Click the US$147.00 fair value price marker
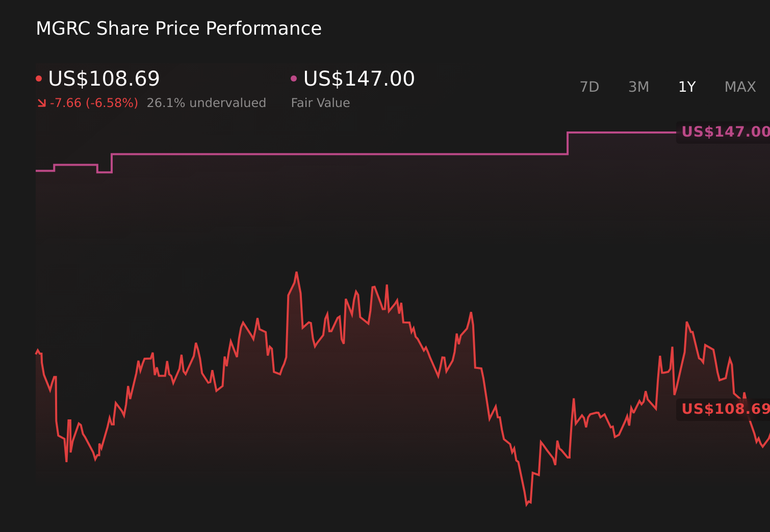Image resolution: width=770 pixels, height=532 pixels. 726,131
